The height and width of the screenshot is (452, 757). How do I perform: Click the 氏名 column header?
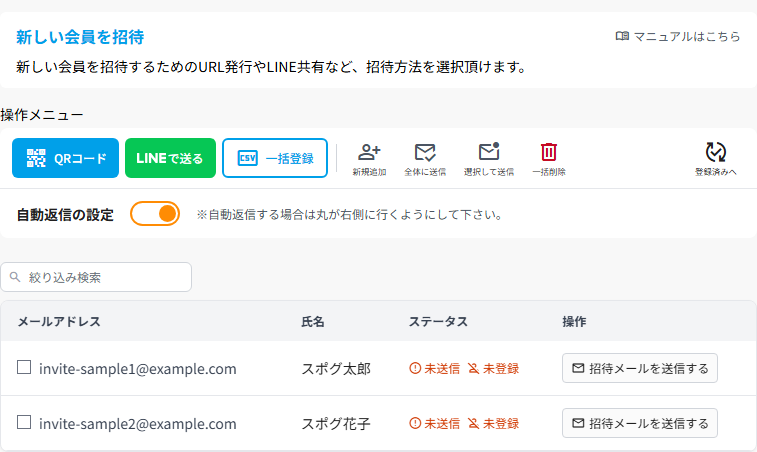313,322
